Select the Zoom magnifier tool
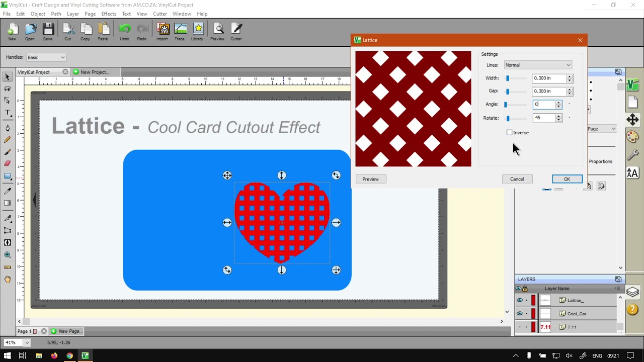 (x=8, y=255)
